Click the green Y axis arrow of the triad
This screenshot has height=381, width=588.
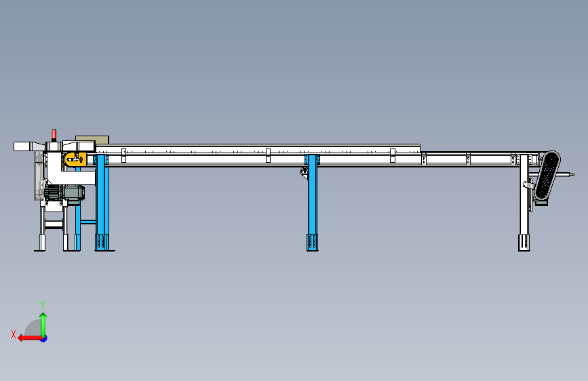point(43,325)
